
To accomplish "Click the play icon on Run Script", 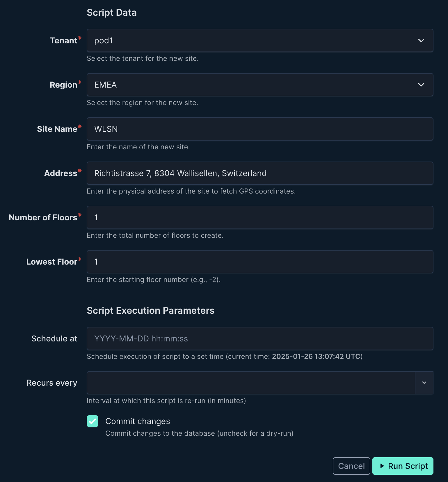I will (x=382, y=466).
